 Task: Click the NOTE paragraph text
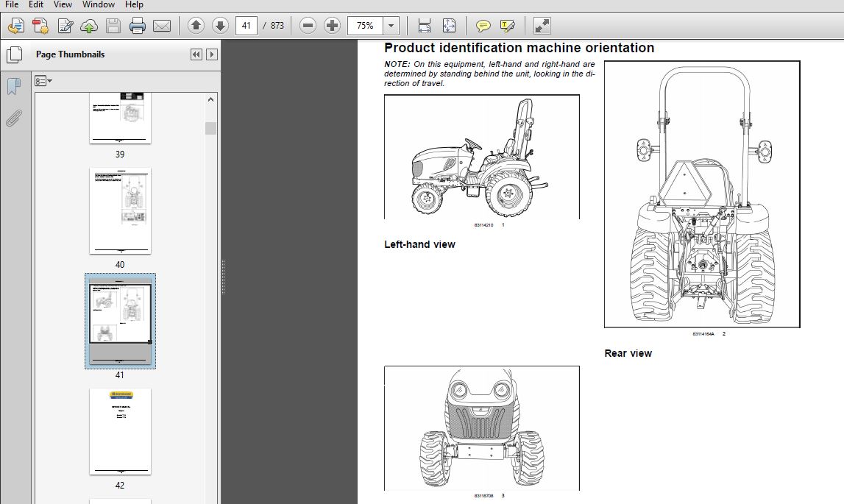(x=489, y=74)
